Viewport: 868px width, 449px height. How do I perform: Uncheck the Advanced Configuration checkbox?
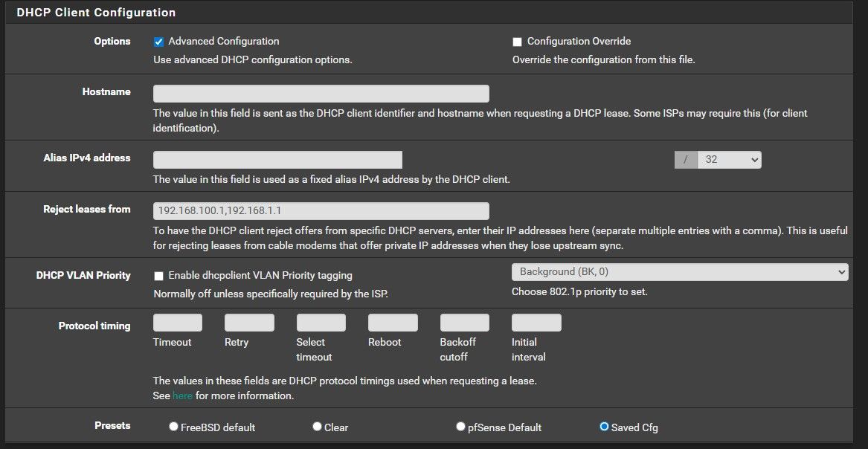click(159, 42)
